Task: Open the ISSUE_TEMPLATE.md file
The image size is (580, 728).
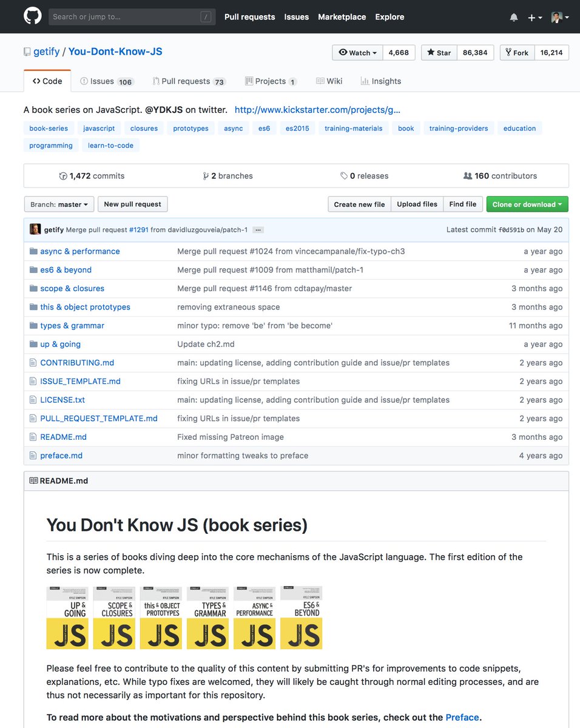Action: tap(80, 382)
